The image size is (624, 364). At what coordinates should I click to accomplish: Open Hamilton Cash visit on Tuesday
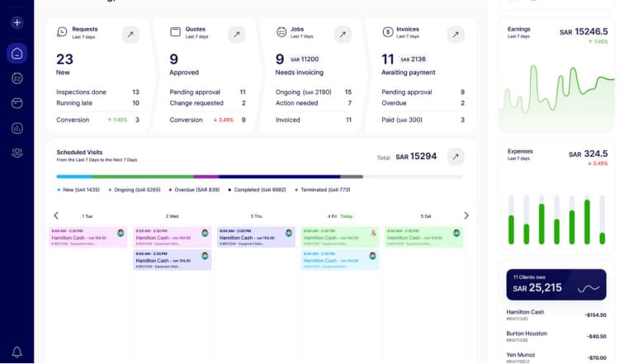(x=88, y=237)
